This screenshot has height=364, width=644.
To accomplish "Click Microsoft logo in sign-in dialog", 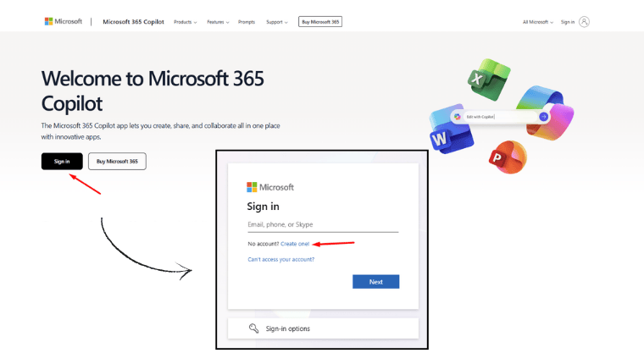I will (269, 187).
